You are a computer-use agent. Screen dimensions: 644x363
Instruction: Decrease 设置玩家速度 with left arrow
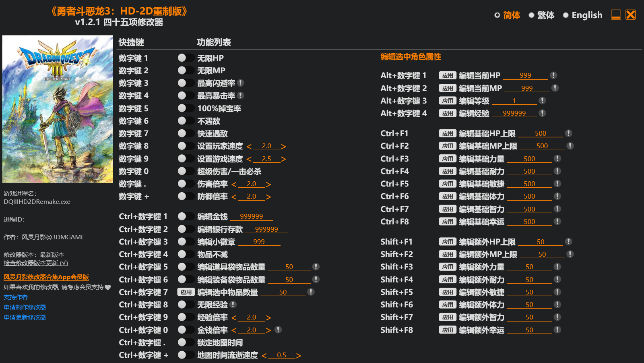point(249,147)
